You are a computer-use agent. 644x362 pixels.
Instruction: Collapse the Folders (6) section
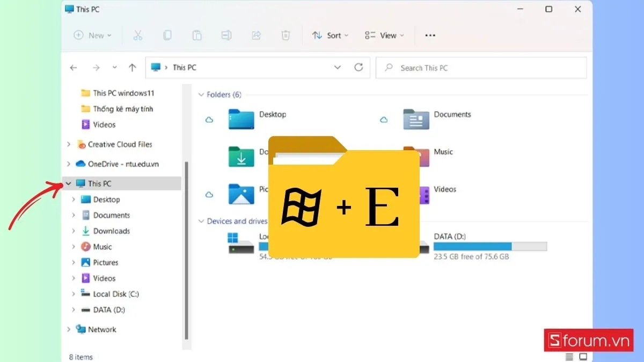(x=202, y=94)
